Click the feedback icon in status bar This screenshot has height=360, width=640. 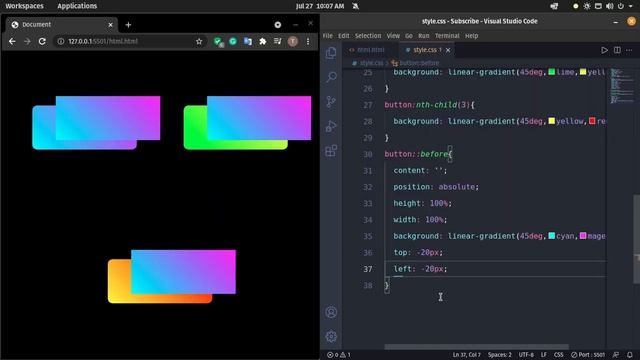tap(616, 355)
